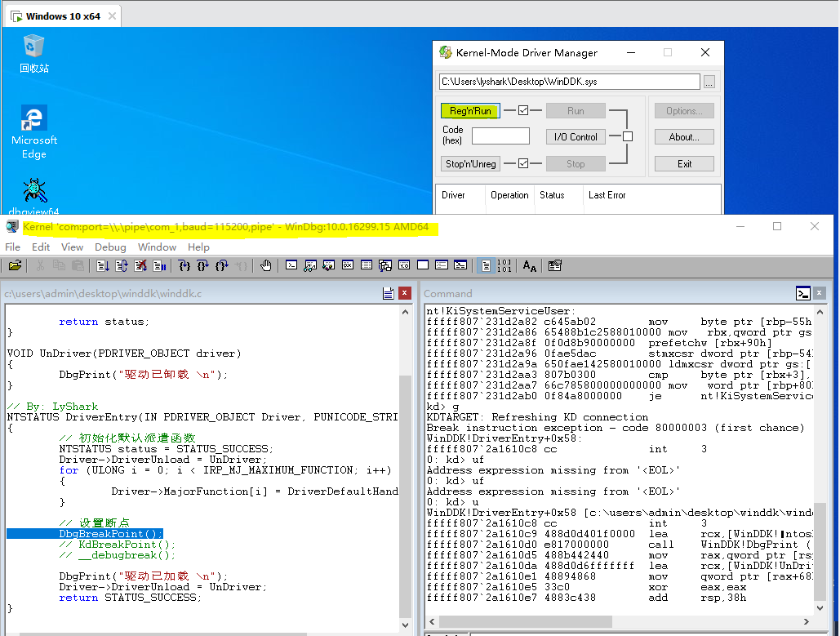Click the Step Into toolbar icon
Viewport: 840px width, 636px height.
184,265
